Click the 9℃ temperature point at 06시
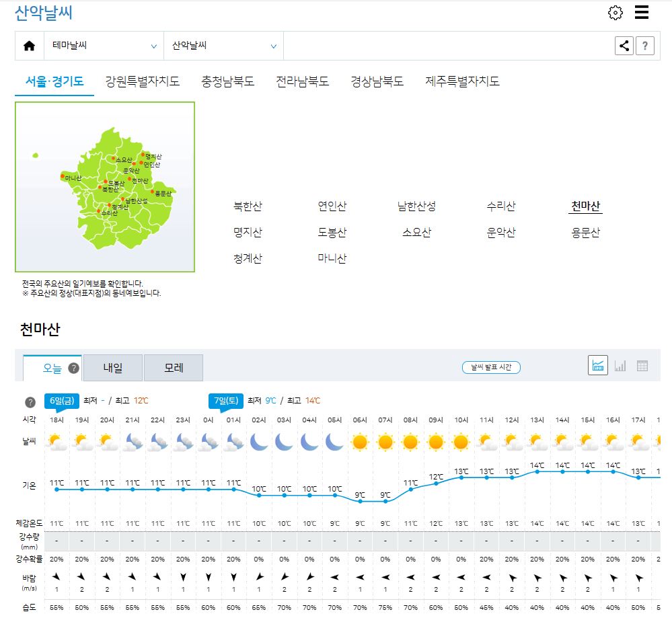Image resolution: width=672 pixels, height=618 pixels. pyautogui.click(x=360, y=502)
